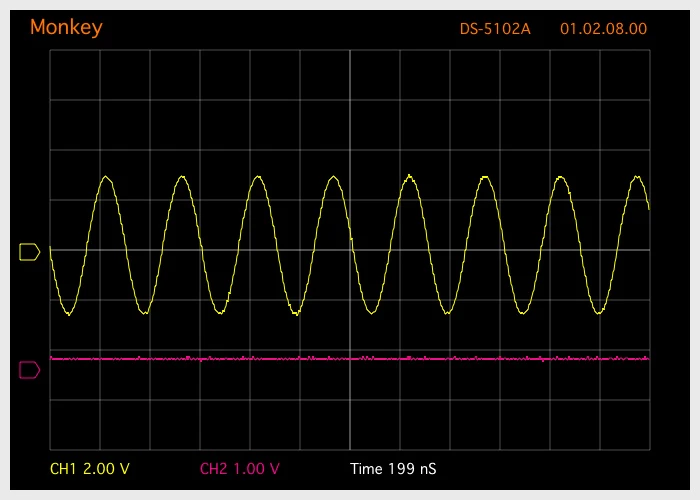Click the CH1 2.00 V scale readout
Viewport: 700px width, 500px height.
[90, 469]
